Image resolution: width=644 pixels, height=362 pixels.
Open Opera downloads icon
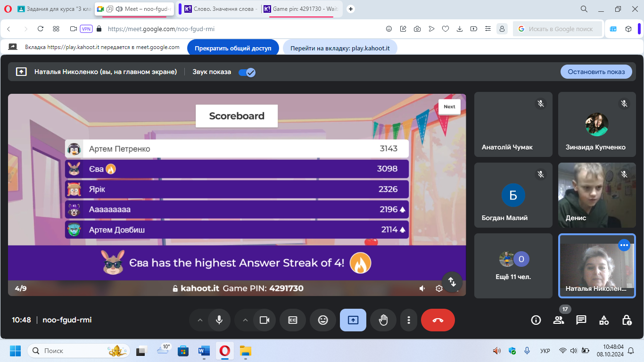(x=460, y=29)
